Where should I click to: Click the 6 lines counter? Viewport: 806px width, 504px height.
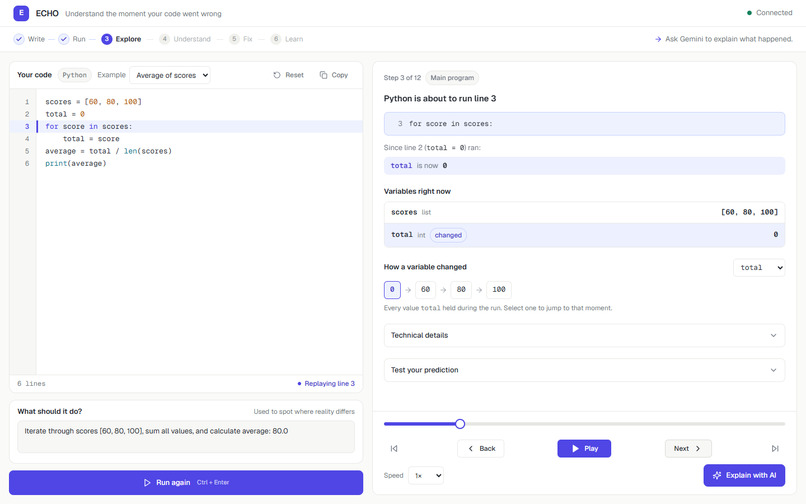[x=31, y=384]
